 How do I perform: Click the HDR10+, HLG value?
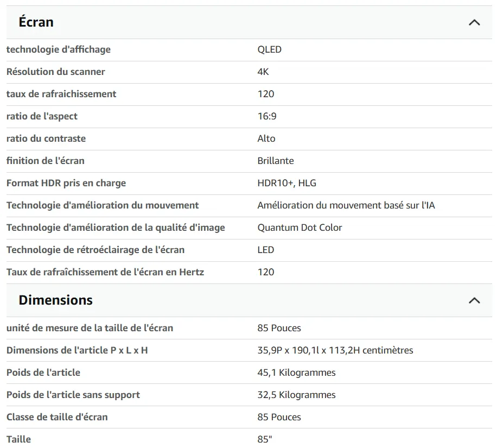coord(287,183)
